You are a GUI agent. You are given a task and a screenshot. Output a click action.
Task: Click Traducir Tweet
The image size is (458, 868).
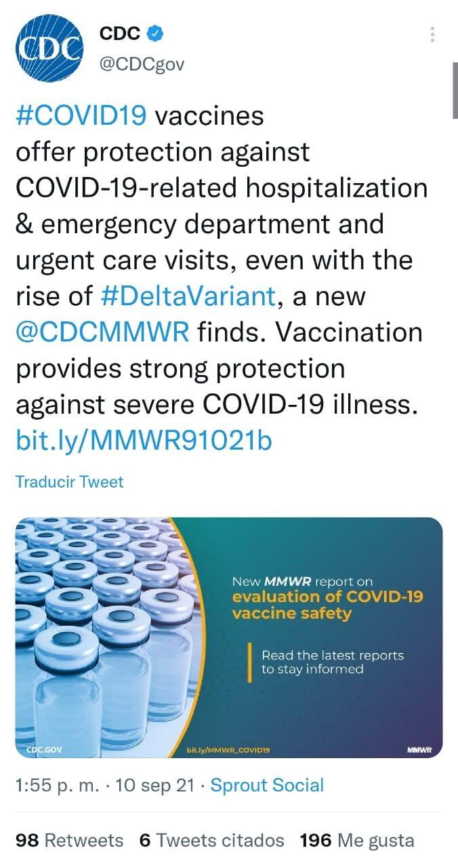[69, 482]
